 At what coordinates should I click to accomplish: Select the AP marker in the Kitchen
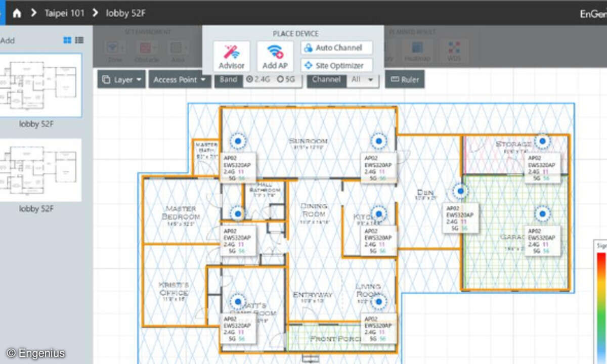378,214
